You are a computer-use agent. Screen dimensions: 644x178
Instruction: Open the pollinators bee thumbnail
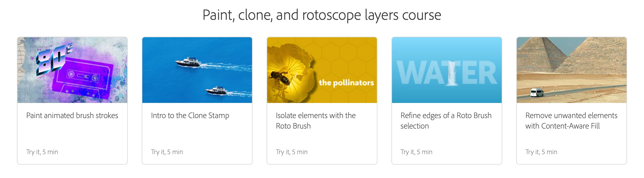click(322, 70)
